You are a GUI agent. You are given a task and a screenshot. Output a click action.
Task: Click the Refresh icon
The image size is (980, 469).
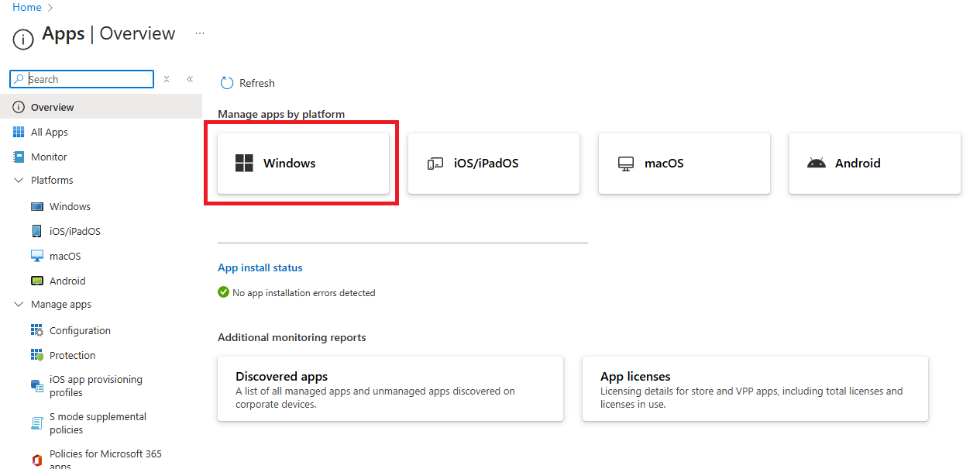pos(227,83)
